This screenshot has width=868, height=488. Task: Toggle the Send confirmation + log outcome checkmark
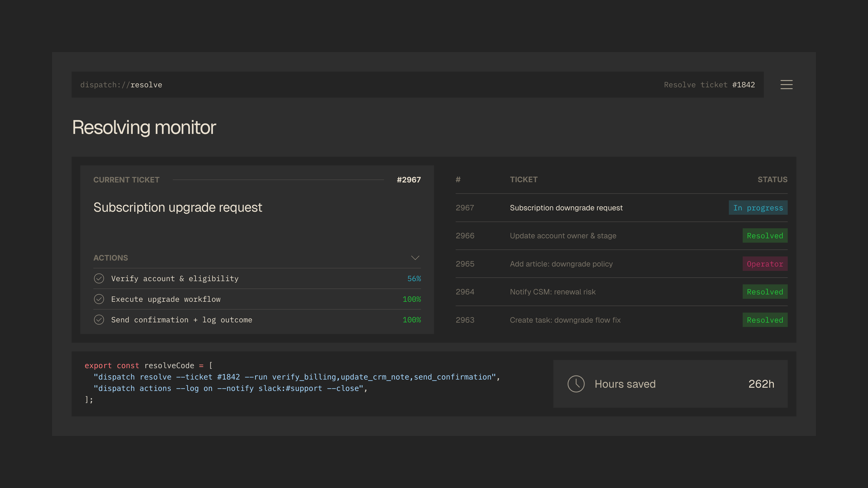[99, 320]
